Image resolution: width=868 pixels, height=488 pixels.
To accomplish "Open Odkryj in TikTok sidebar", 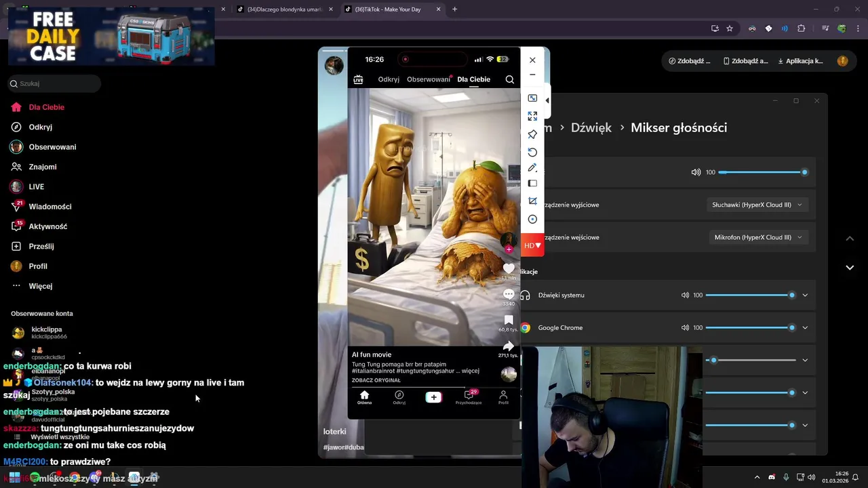I will [x=32, y=127].
